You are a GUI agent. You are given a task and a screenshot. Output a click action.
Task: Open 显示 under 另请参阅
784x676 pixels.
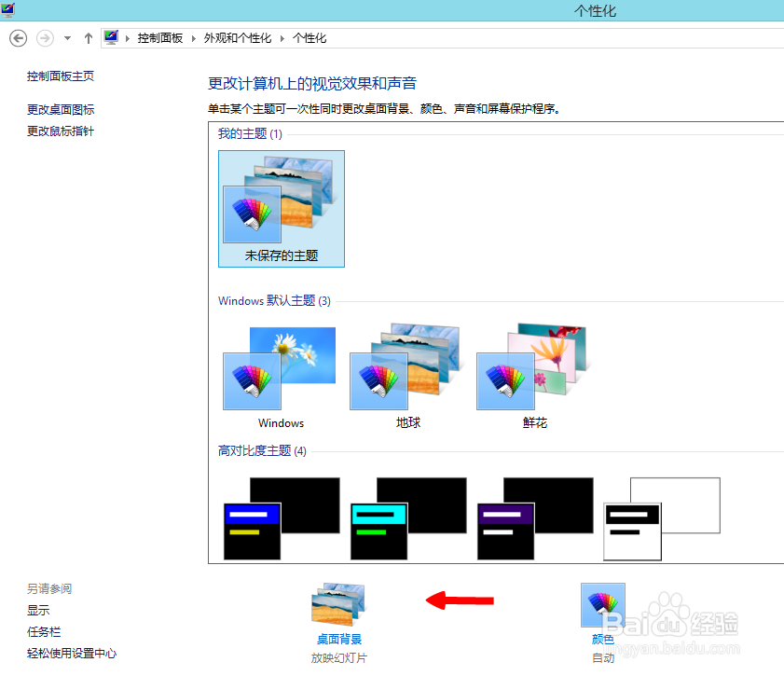coord(38,610)
